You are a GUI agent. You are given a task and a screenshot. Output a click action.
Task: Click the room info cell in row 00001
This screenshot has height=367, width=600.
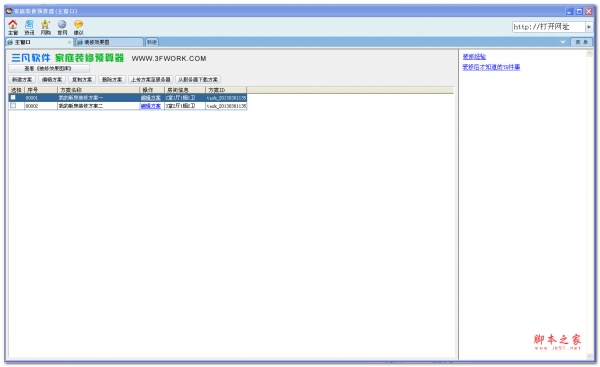click(x=185, y=98)
